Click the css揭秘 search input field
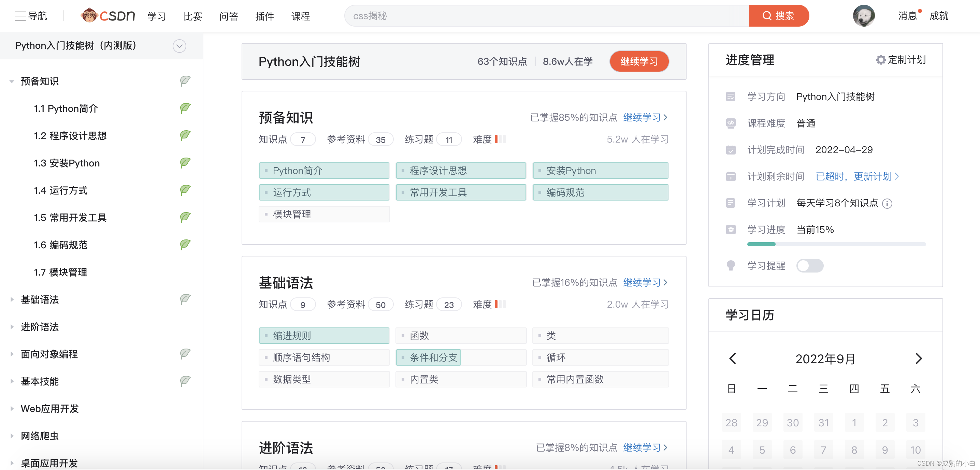This screenshot has width=980, height=470. point(546,16)
